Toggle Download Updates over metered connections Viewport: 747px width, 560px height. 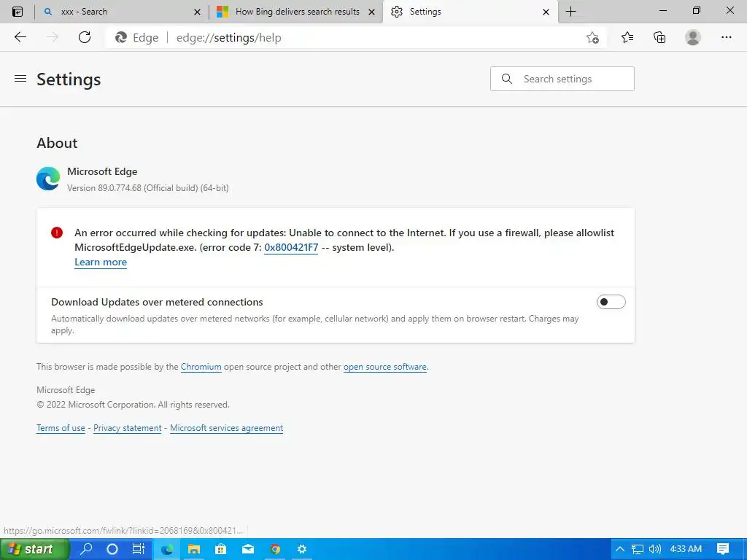611,302
